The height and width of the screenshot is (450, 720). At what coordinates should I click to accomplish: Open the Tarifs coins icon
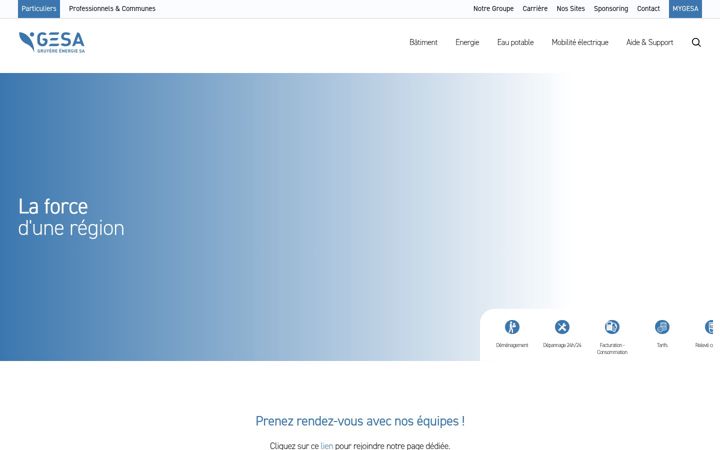click(662, 327)
